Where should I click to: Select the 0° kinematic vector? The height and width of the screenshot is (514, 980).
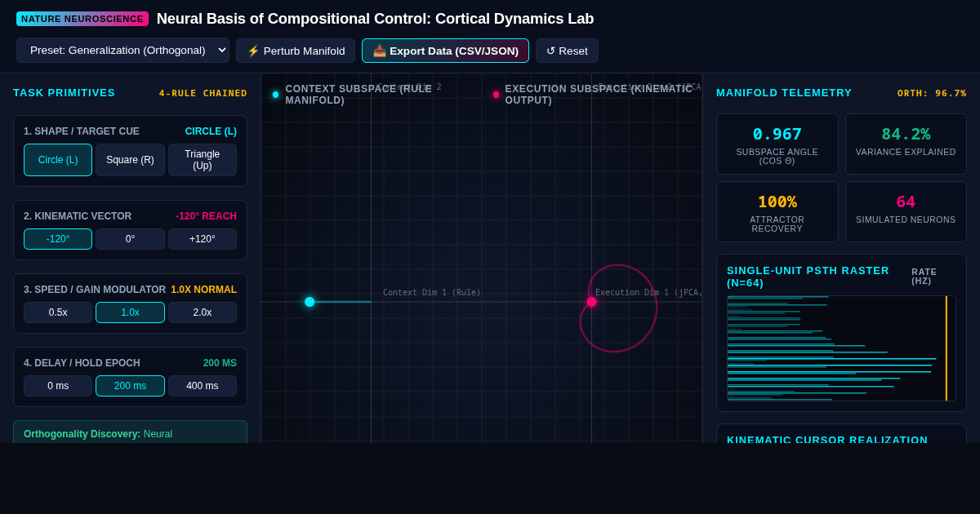[x=130, y=239]
